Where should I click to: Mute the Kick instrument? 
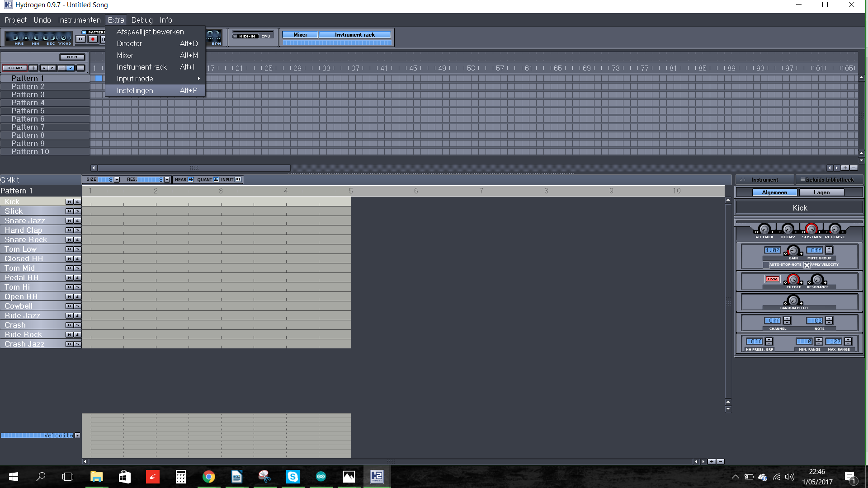[x=69, y=202]
